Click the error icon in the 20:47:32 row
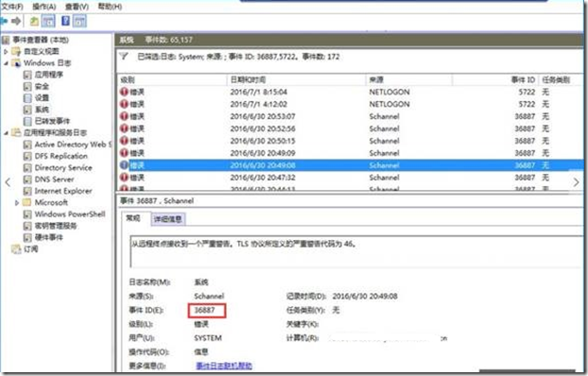 tap(124, 178)
